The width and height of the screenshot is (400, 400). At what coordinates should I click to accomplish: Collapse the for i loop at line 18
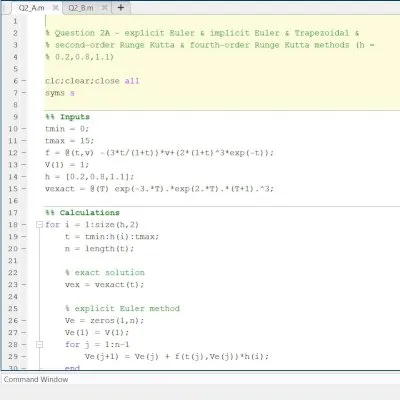(x=39, y=225)
